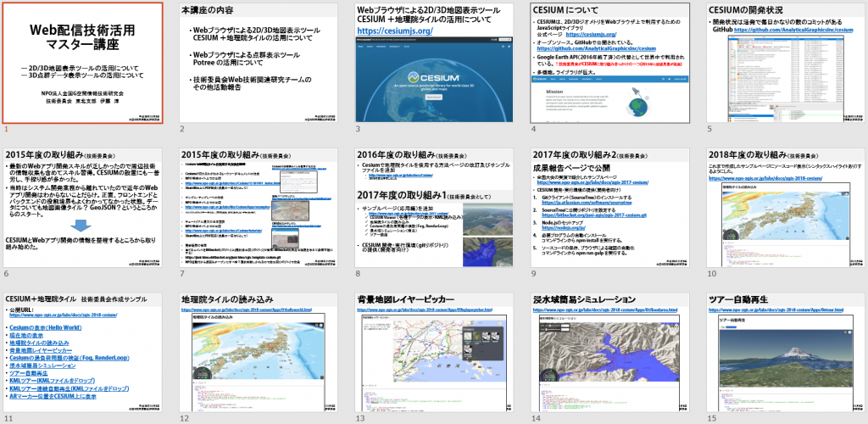
Task: Select the '本講座の内容' slide thumbnail
Action: (259, 63)
